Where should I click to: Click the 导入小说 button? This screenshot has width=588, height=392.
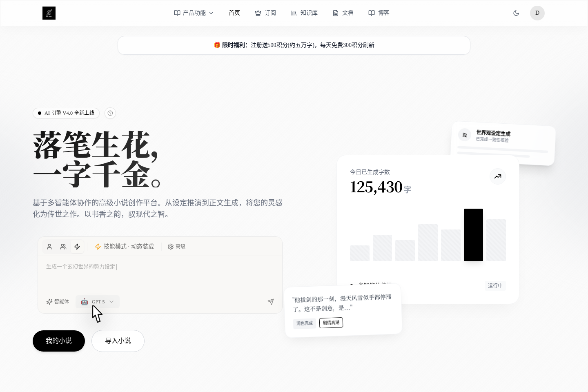click(118, 341)
